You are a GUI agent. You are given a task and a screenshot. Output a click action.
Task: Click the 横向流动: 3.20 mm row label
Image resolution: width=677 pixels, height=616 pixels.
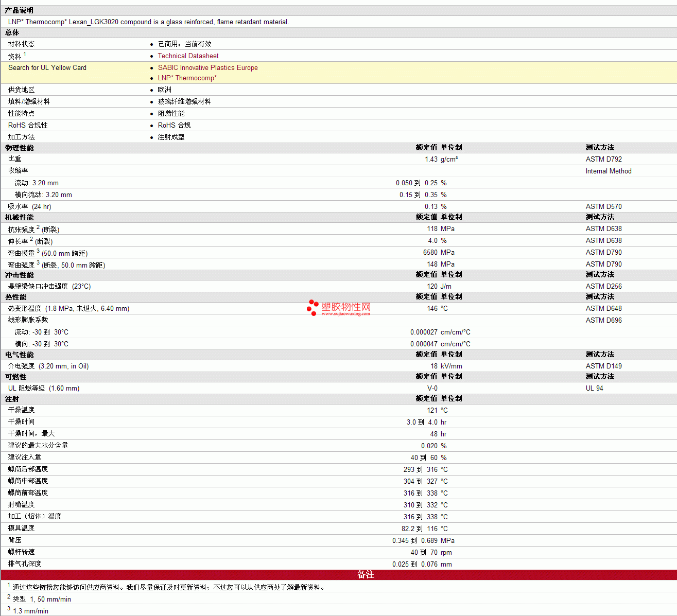[x=43, y=195]
